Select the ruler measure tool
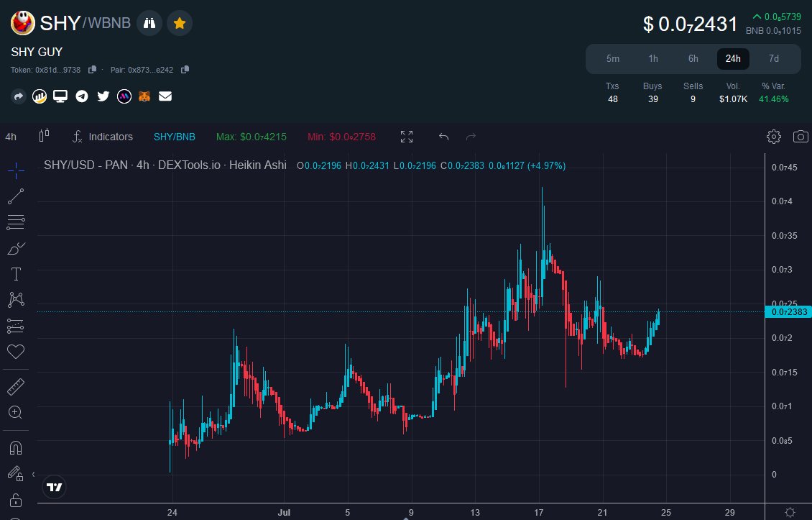The image size is (812, 520). (x=16, y=387)
